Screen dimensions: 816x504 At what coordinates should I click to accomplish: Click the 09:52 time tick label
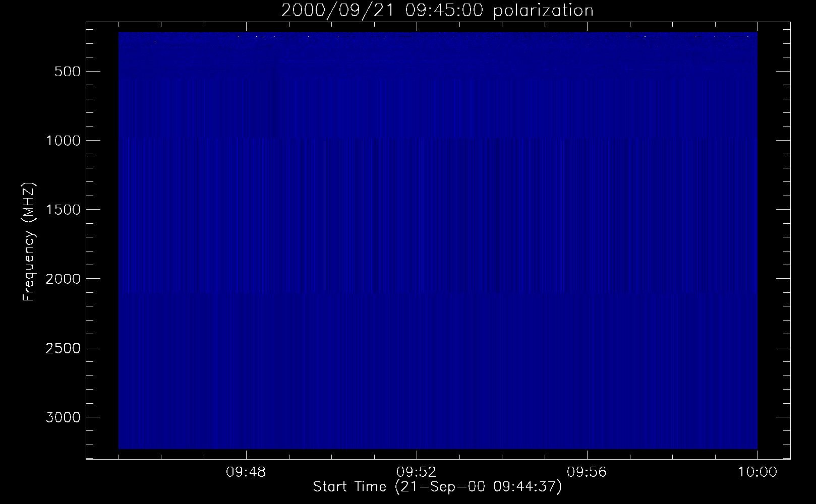click(417, 472)
